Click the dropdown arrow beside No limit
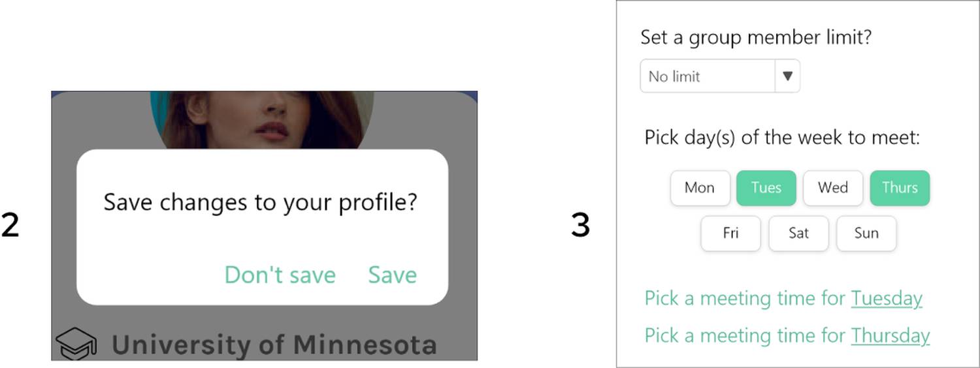980x368 pixels. (787, 76)
